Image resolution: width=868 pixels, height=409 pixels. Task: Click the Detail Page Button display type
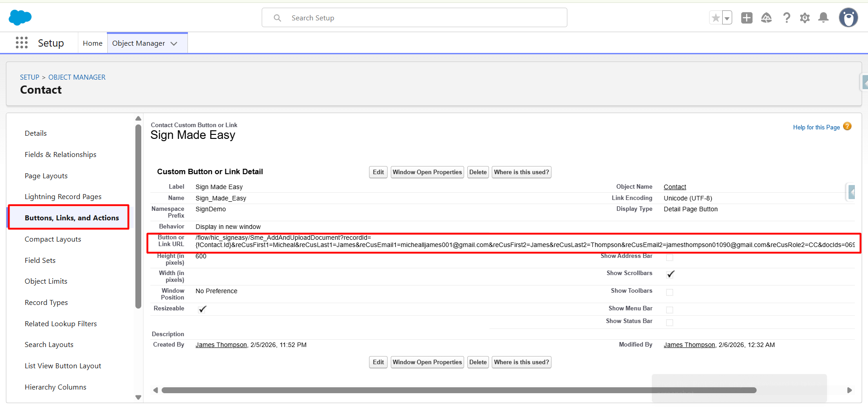point(691,209)
